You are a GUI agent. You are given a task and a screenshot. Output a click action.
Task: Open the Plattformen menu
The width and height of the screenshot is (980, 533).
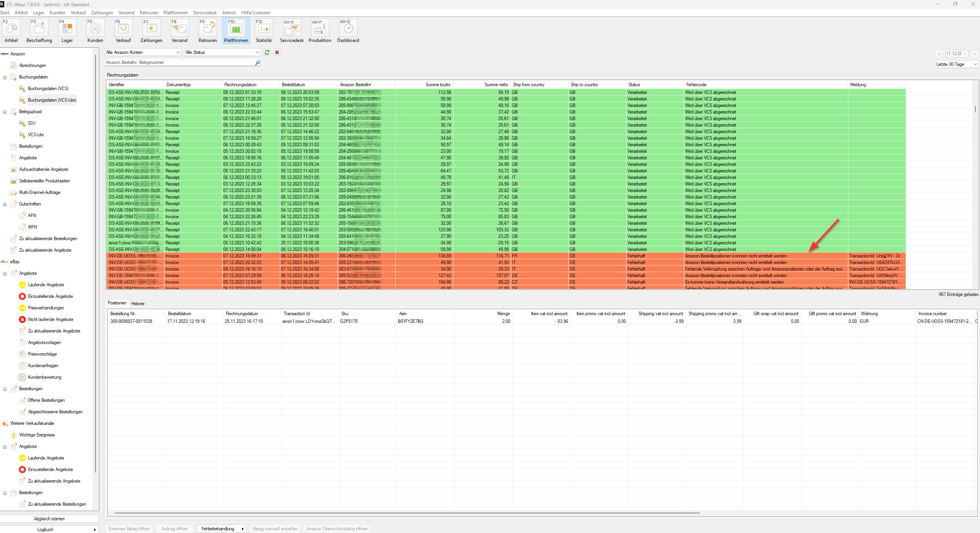pyautogui.click(x=176, y=13)
